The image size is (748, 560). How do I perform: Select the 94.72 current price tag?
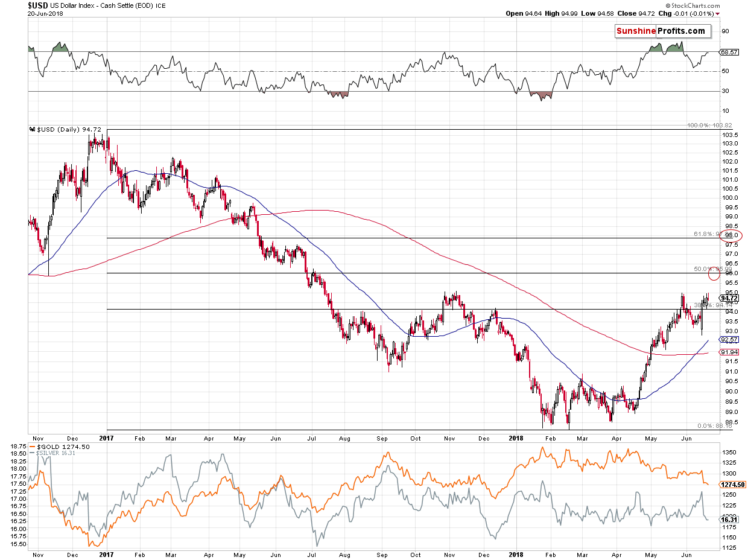pos(729,297)
